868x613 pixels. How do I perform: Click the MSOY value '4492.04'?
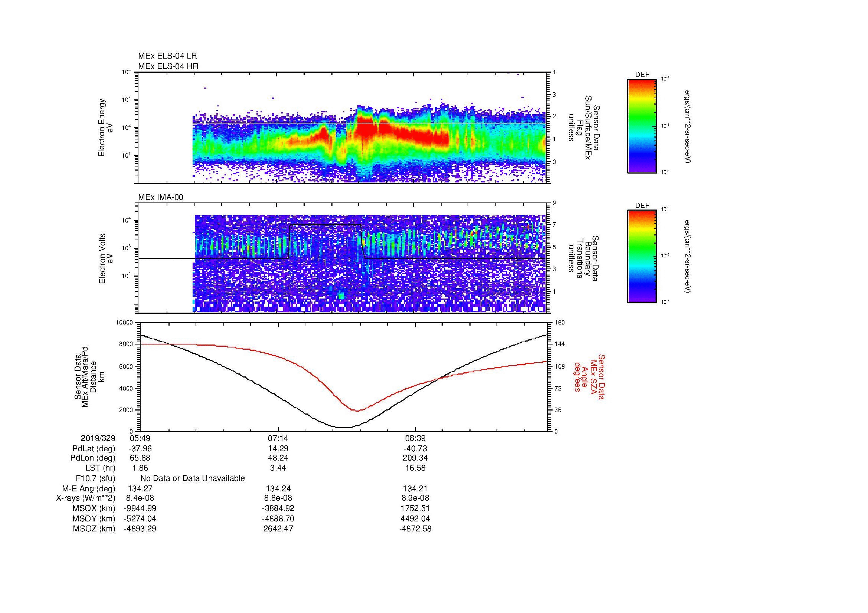click(x=415, y=518)
